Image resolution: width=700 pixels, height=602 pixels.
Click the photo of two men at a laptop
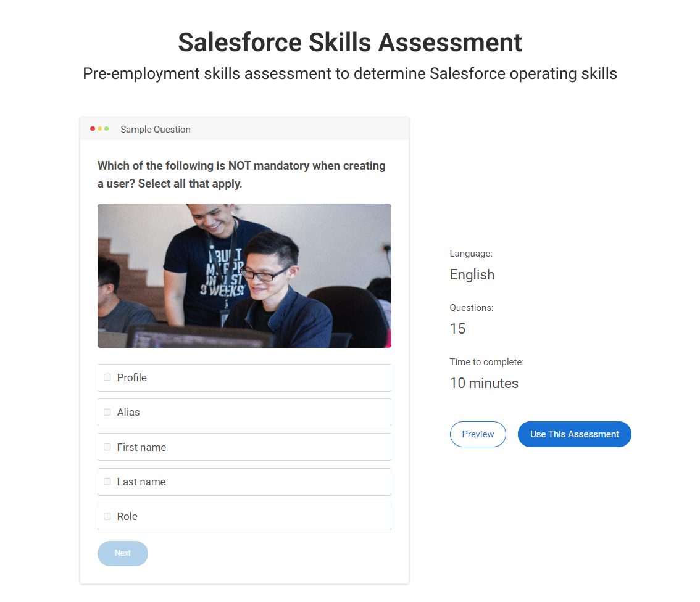[244, 276]
